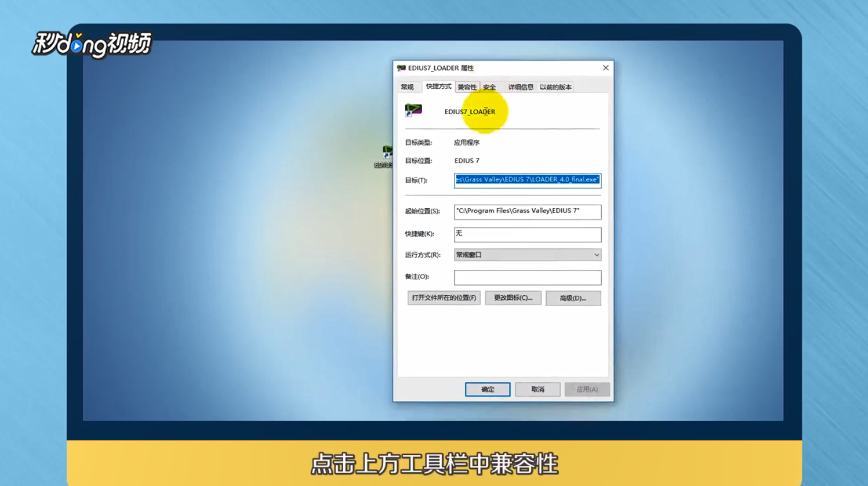Click the 快捷键(K) input field
This screenshot has width=868, height=486.
pos(527,234)
